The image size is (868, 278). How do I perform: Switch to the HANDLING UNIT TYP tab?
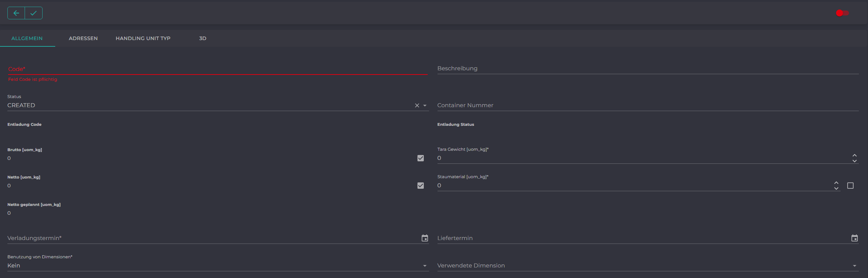pyautogui.click(x=143, y=38)
